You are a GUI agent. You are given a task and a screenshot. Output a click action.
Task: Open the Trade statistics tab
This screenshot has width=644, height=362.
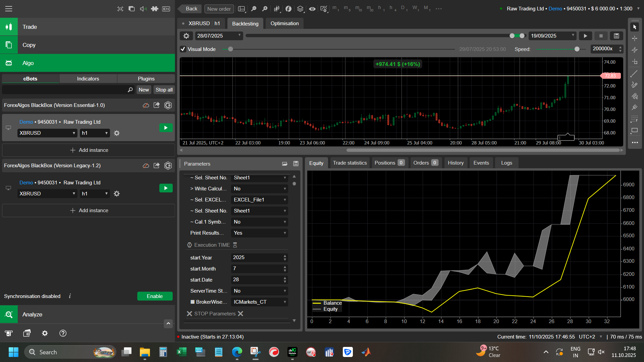350,163
